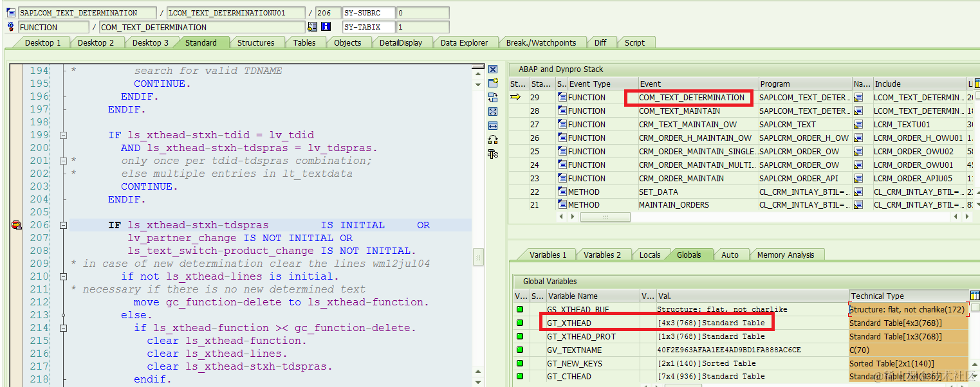Click the headset Services icon in the tool strip

(493, 140)
